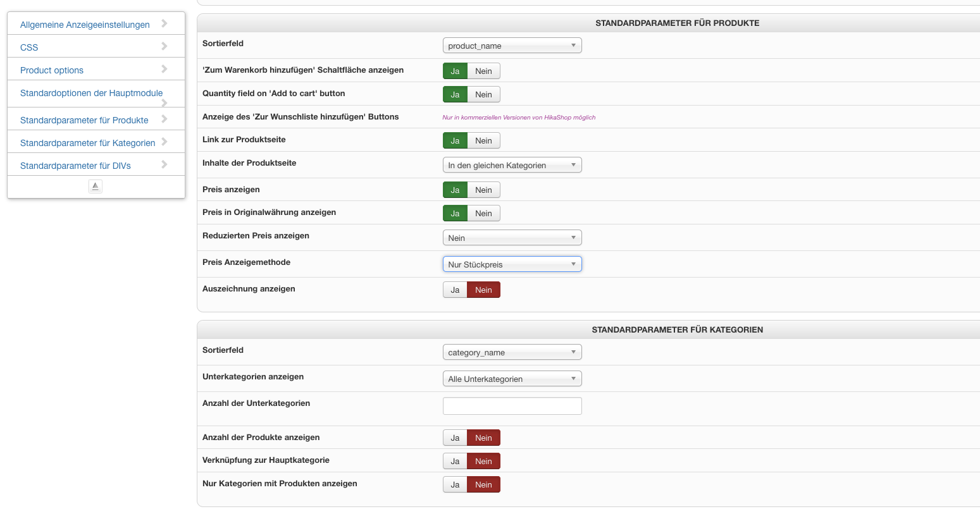
Task: Click the Standardparameter für DIVs link
Action: (x=75, y=166)
